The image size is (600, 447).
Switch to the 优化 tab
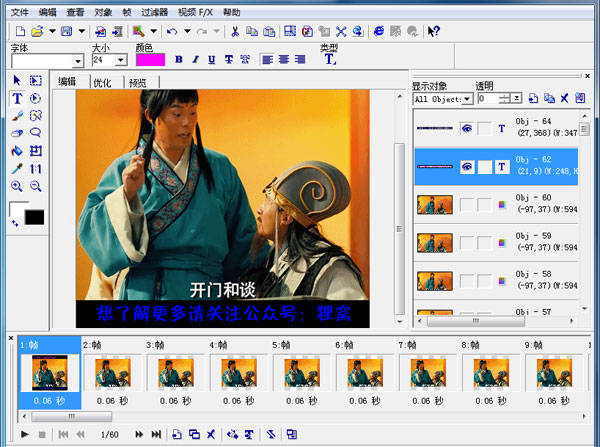point(102,83)
